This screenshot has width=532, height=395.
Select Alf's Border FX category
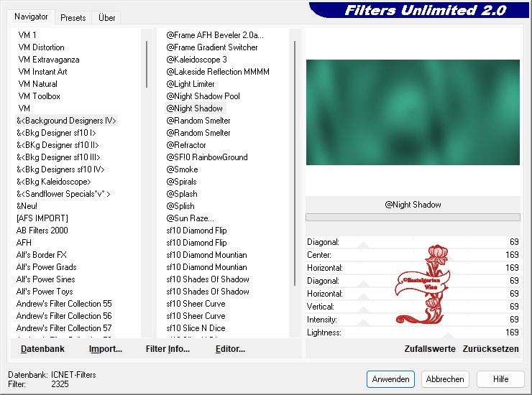[x=42, y=255]
